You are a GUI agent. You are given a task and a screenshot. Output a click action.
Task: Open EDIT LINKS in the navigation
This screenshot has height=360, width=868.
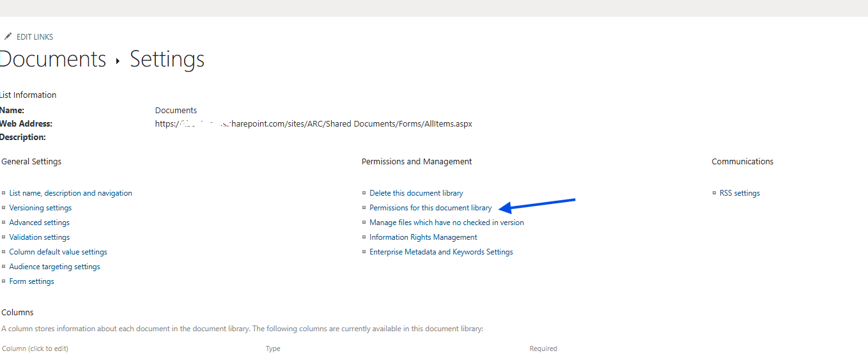(35, 37)
